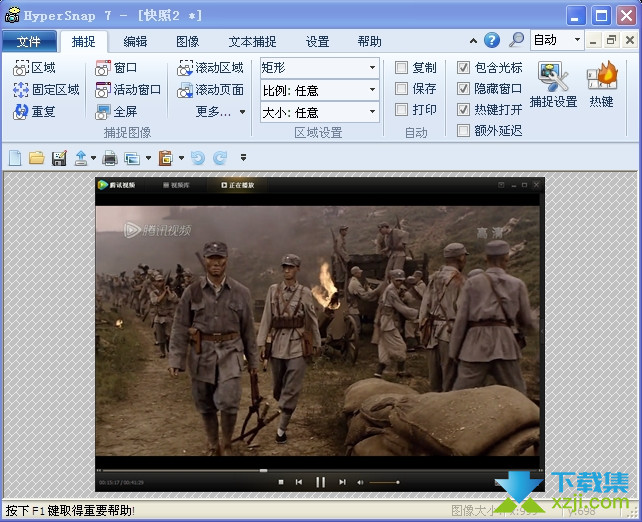Capture 全屏 full screen
642x522 pixels.
(116, 111)
